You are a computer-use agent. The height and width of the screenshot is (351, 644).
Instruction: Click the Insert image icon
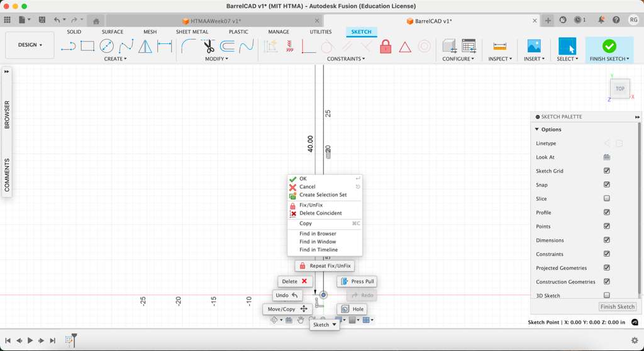coord(534,46)
